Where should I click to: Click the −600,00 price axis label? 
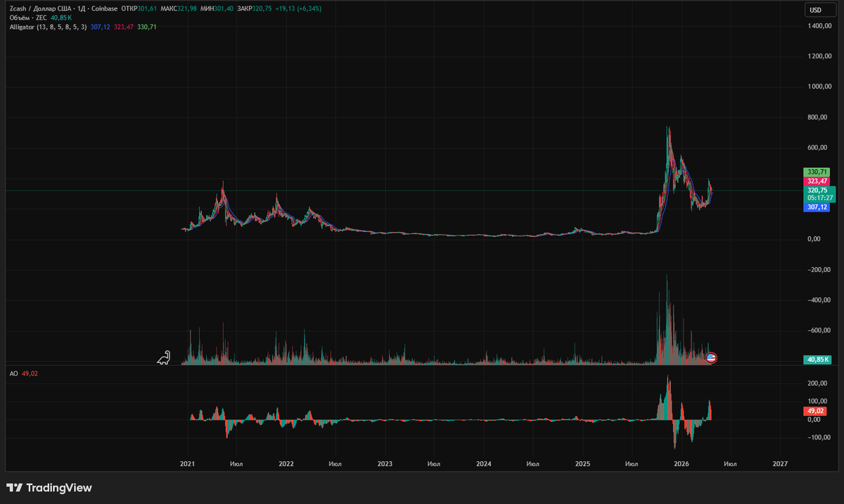tap(818, 330)
